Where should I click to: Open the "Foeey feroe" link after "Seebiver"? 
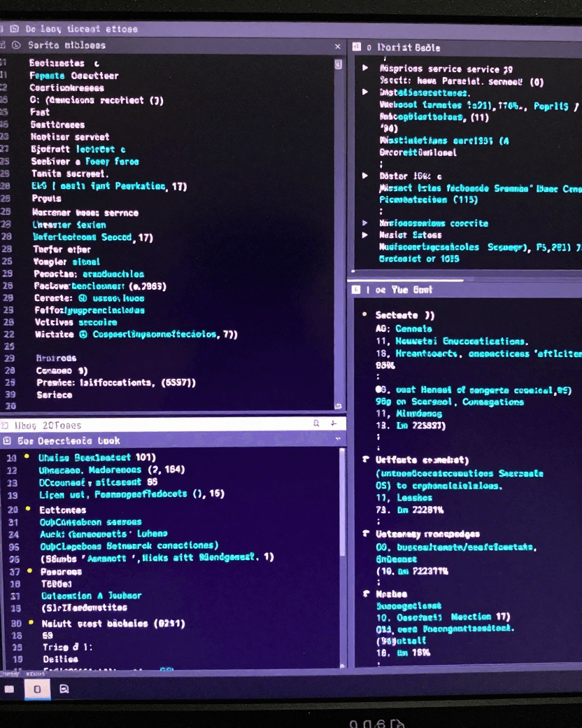tap(112, 162)
